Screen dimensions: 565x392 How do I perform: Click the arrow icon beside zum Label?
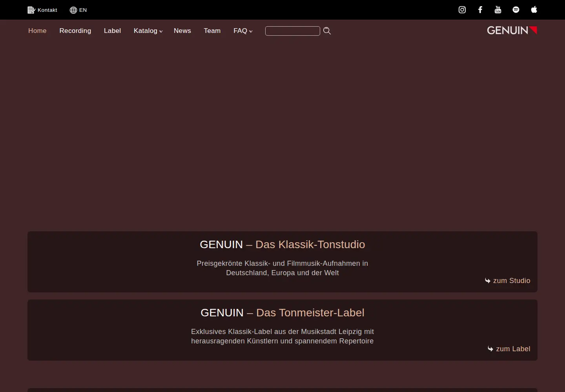pos(490,349)
